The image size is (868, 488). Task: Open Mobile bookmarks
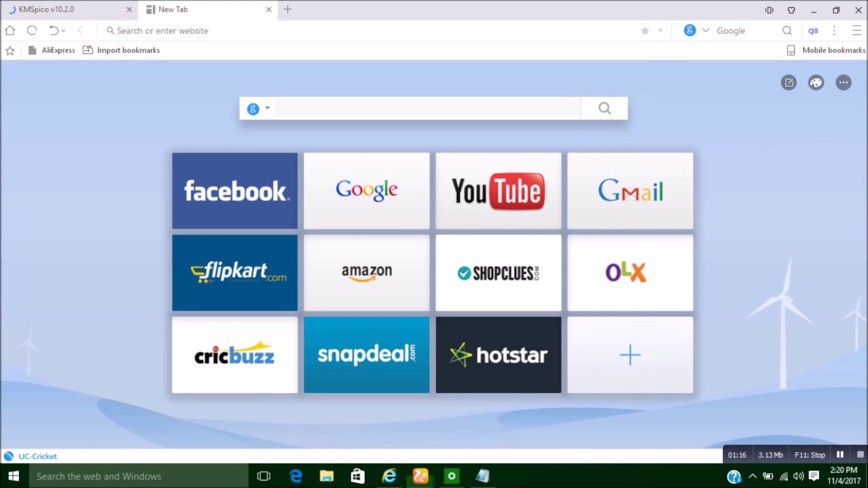(x=826, y=50)
